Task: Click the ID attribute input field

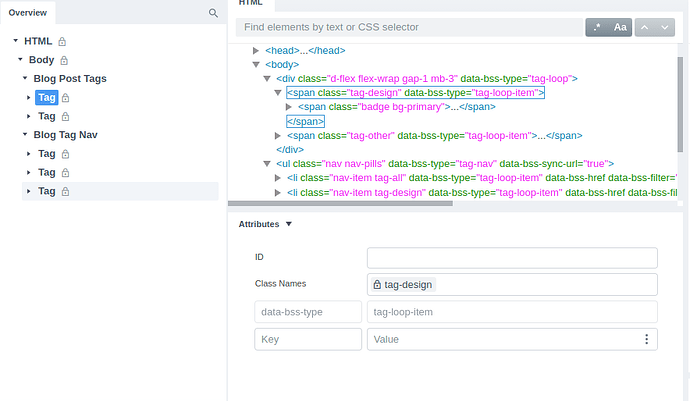Action: tap(511, 258)
